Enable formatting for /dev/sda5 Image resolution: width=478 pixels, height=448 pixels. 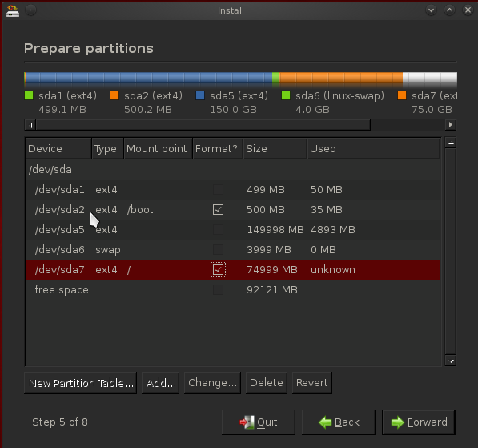click(x=218, y=230)
